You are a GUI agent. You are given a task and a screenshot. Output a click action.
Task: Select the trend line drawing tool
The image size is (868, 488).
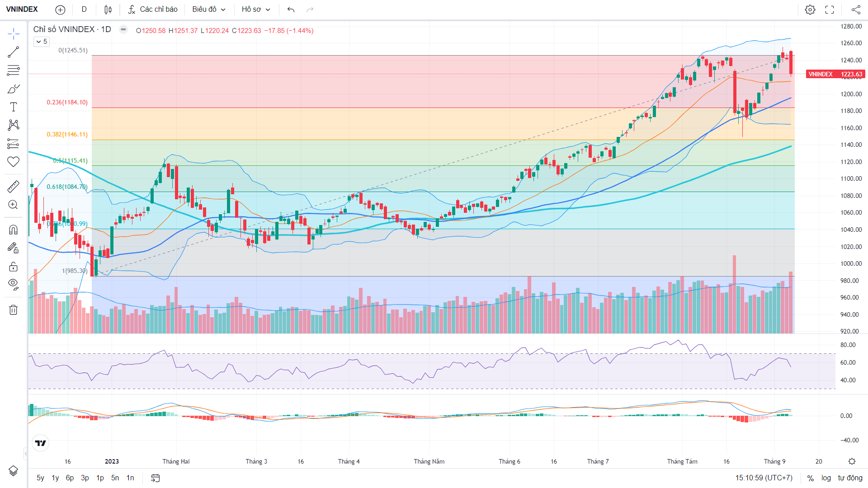[x=14, y=52]
